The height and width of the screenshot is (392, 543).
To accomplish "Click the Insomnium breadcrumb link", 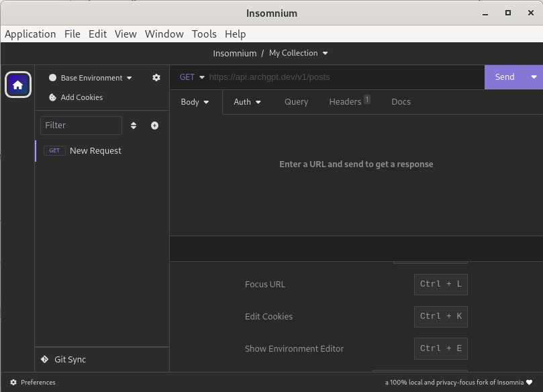I will 235,53.
